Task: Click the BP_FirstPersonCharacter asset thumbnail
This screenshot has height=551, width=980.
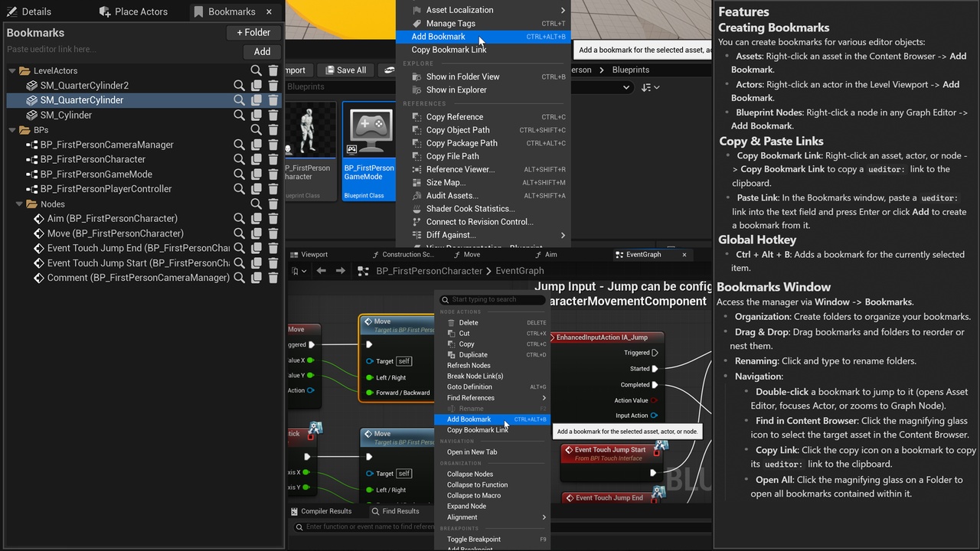Action: point(309,130)
